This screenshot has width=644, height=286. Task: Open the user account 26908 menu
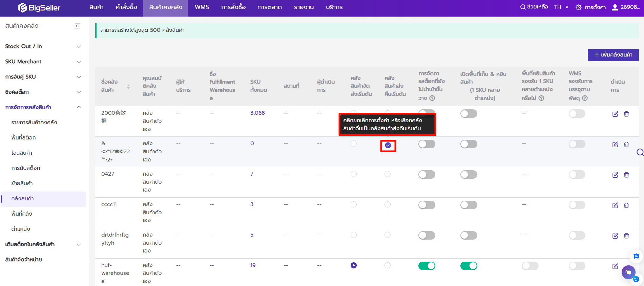[626, 7]
